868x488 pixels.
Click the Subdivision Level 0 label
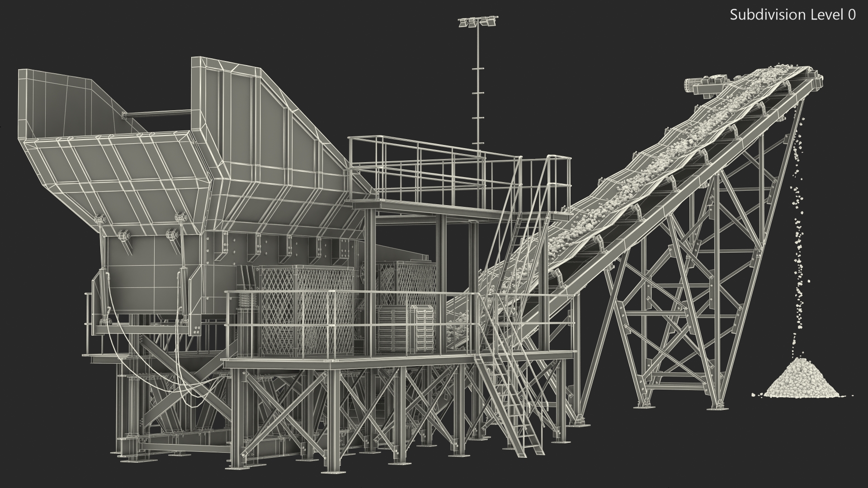793,15
